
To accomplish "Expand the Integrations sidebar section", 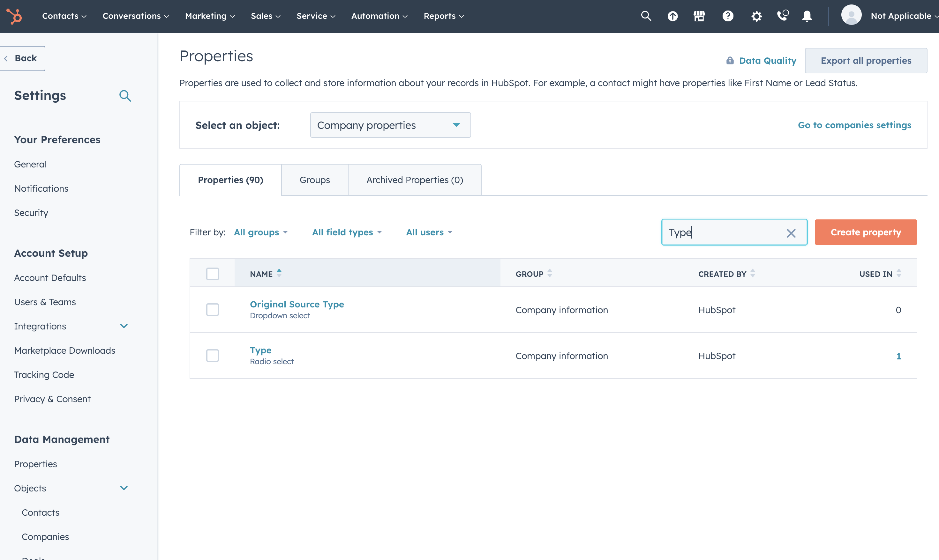I will tap(124, 326).
